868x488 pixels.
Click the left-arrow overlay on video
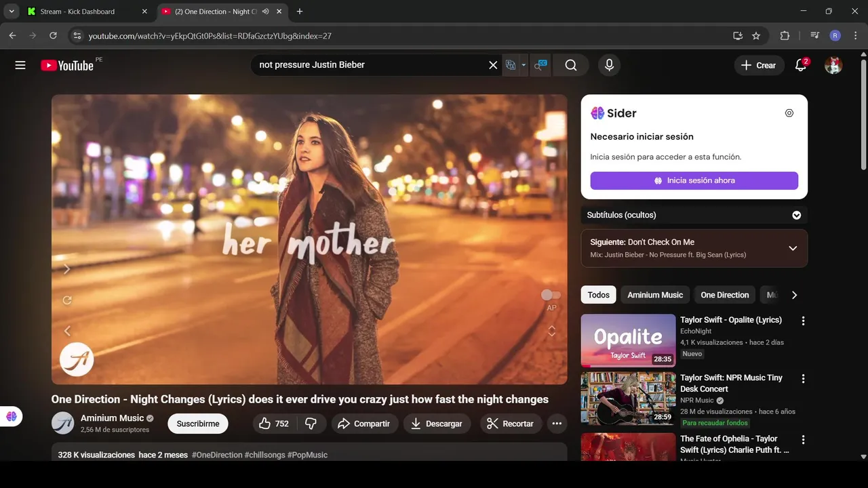click(67, 331)
